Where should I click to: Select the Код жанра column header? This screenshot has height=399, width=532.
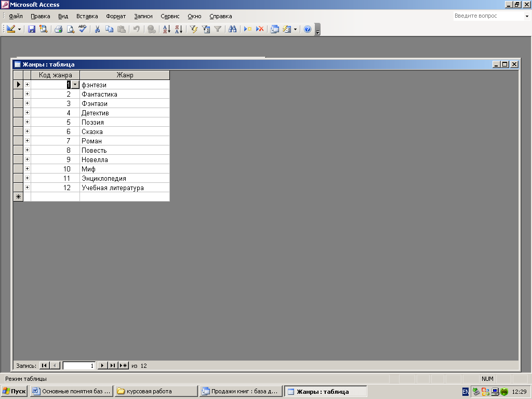55,75
